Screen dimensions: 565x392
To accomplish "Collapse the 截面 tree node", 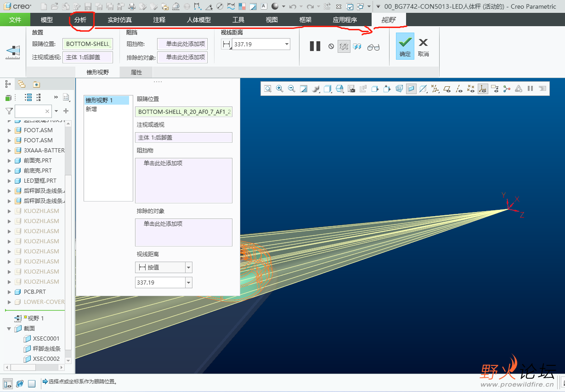I will pos(9,328).
